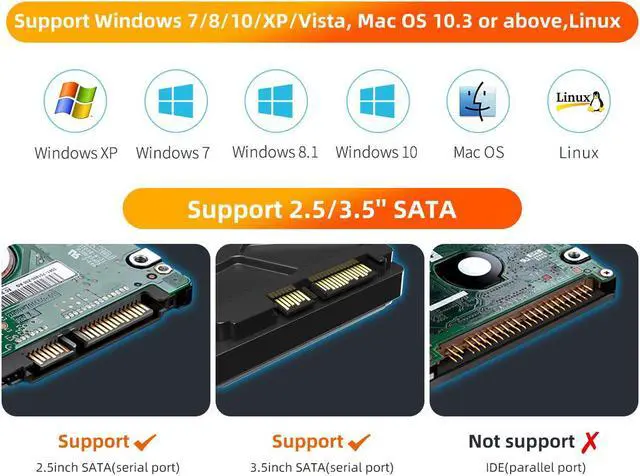640x476 pixels.
Task: Click the orange checkmark under 3.5inch SATA image
Action: click(359, 442)
